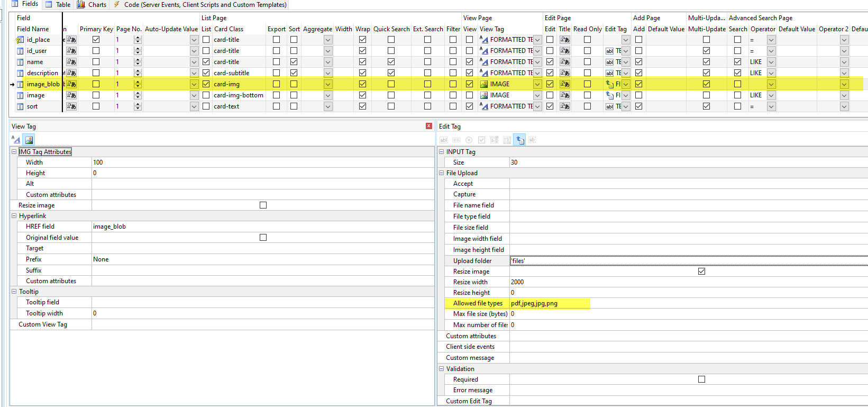Click the IMAGE view tag icon in image_blob row
Viewport: 868px width, 407px height.
[x=484, y=84]
